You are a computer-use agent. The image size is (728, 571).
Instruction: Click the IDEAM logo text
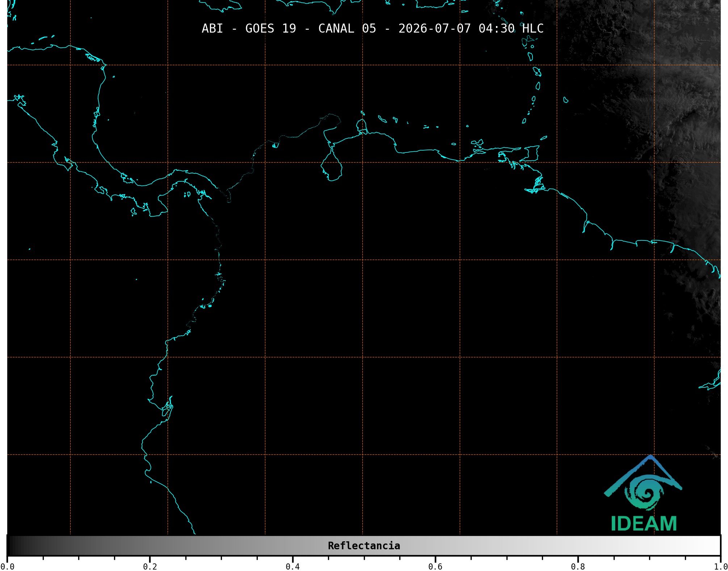pyautogui.click(x=644, y=524)
